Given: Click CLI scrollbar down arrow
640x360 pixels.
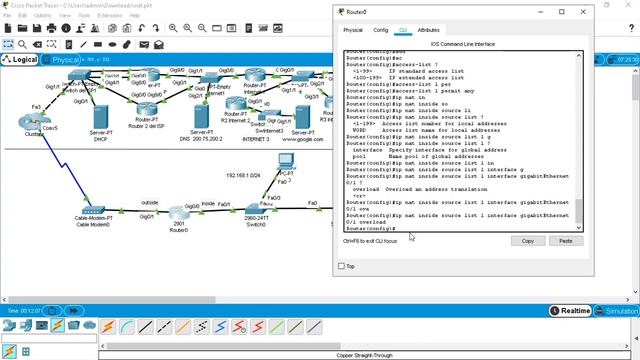Looking at the screenshot, I should [579, 227].
